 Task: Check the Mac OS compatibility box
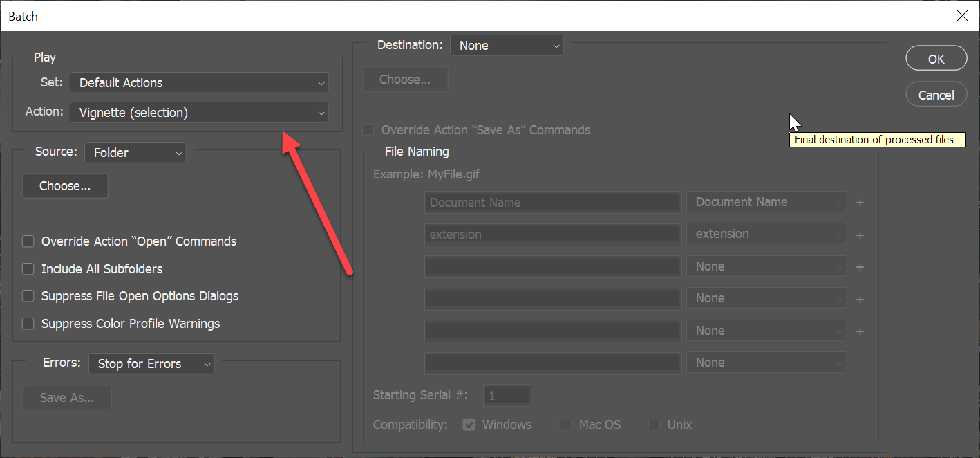coord(566,425)
